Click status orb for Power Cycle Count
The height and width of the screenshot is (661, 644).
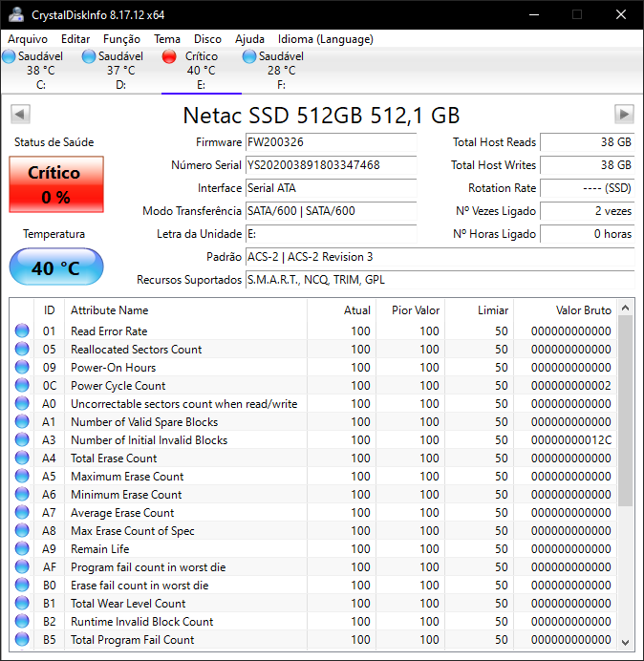(22, 385)
